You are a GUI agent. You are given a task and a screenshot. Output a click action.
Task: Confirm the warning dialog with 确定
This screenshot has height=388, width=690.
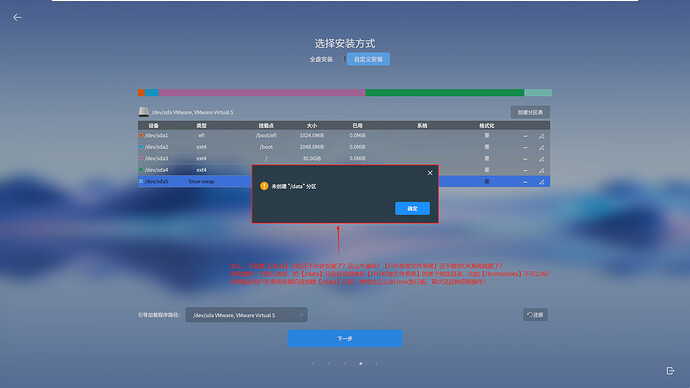pos(412,209)
